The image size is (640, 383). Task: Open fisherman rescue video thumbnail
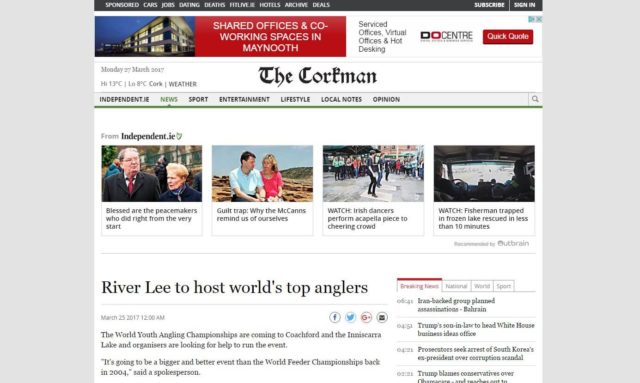click(x=484, y=174)
